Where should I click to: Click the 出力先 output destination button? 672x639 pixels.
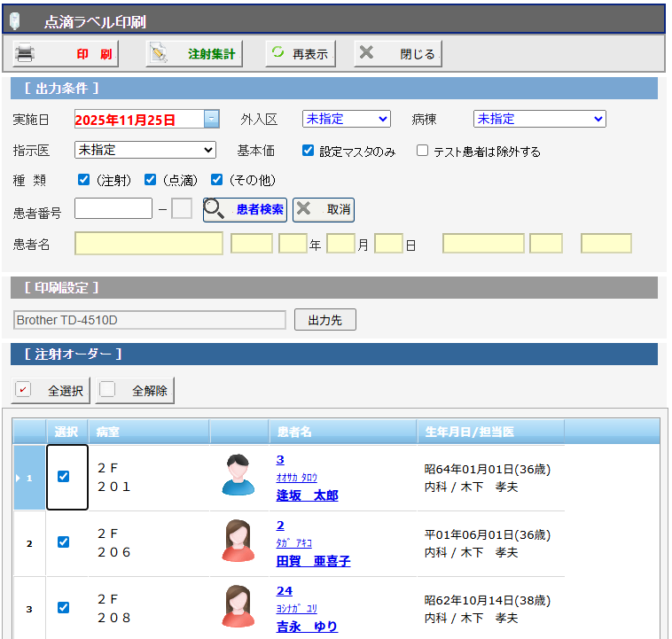(324, 320)
